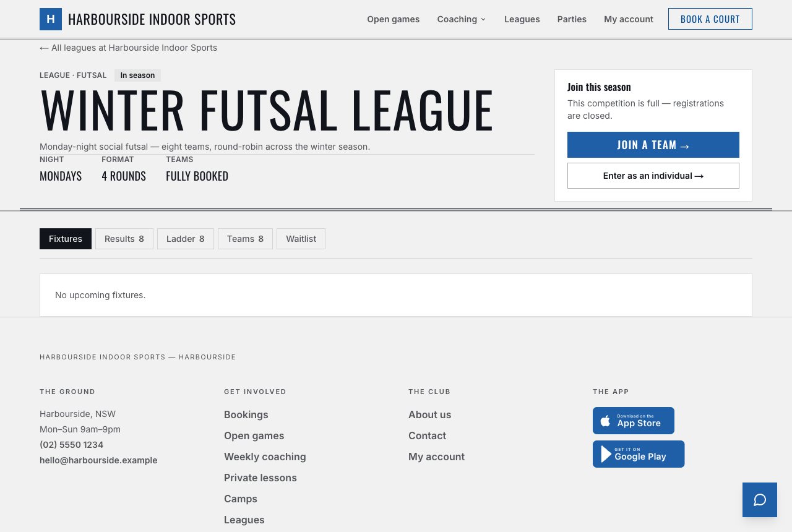The height and width of the screenshot is (532, 792).
Task: Click the Winter Futsal League heading
Action: [x=267, y=111]
